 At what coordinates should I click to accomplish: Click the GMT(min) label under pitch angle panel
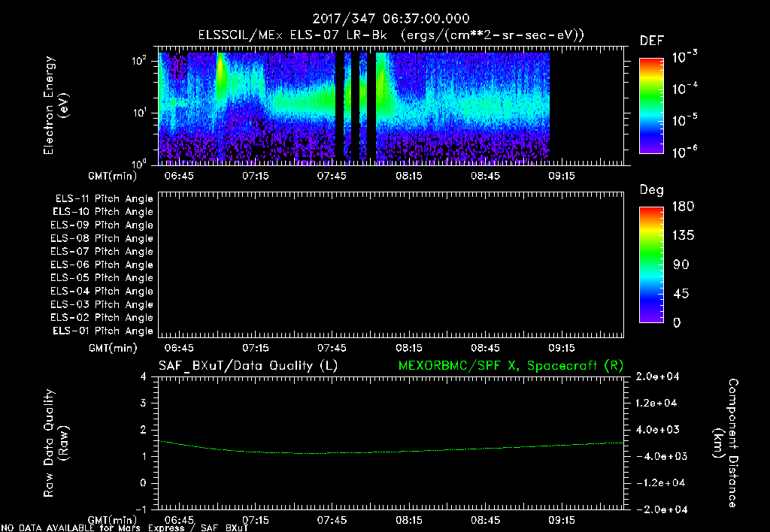(113, 348)
